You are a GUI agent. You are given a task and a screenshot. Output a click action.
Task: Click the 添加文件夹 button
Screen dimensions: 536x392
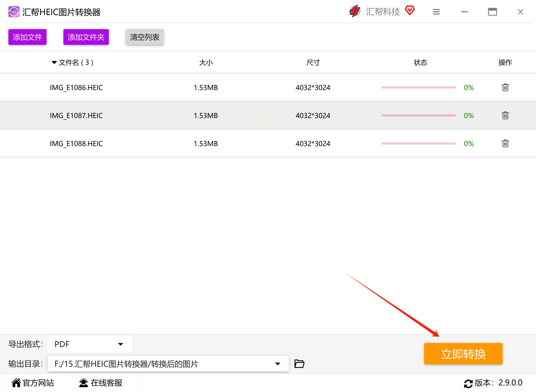click(86, 37)
